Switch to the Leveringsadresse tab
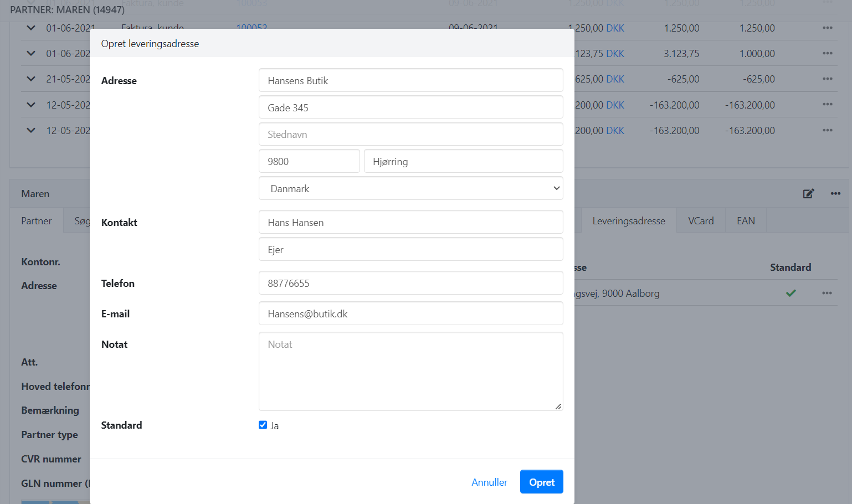The width and height of the screenshot is (852, 504). point(629,220)
